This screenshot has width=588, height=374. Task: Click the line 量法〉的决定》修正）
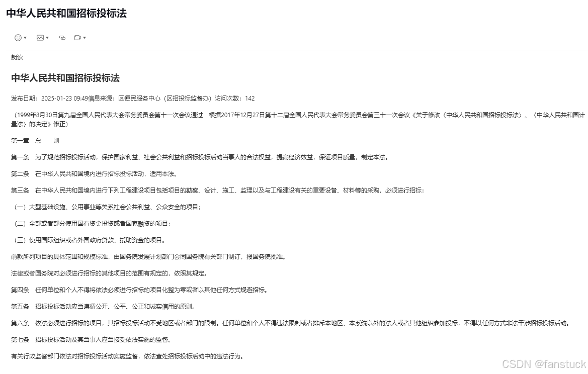[39, 124]
